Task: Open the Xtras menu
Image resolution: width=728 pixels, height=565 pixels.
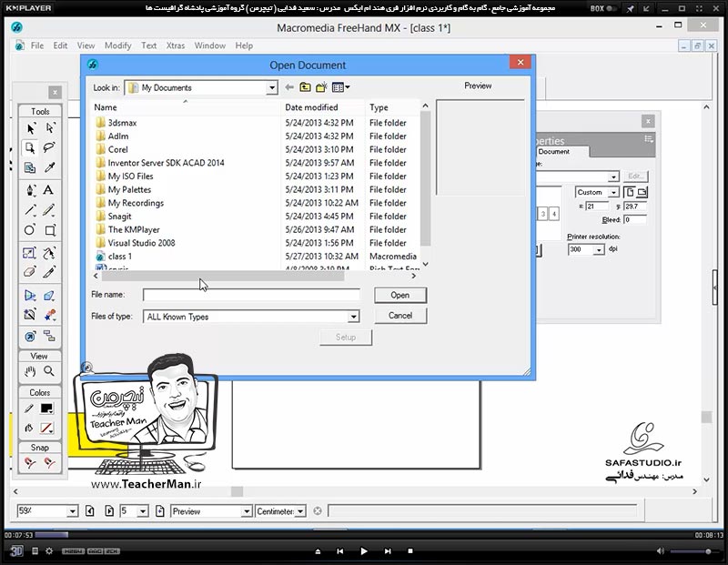Action: click(176, 45)
